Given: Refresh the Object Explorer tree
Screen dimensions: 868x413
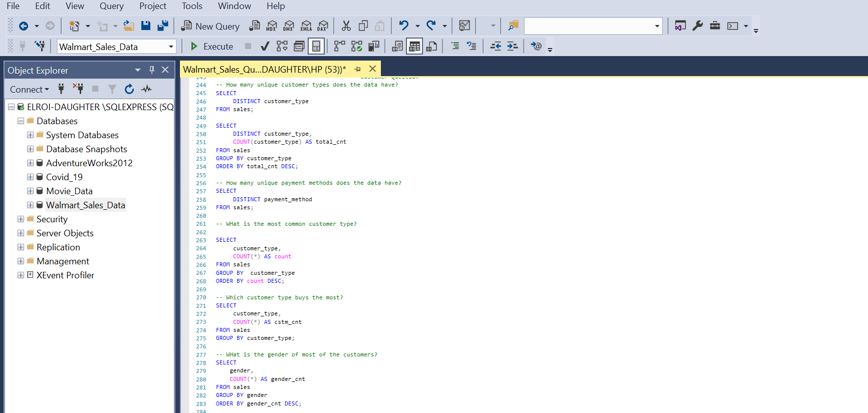Looking at the screenshot, I should click(x=129, y=89).
